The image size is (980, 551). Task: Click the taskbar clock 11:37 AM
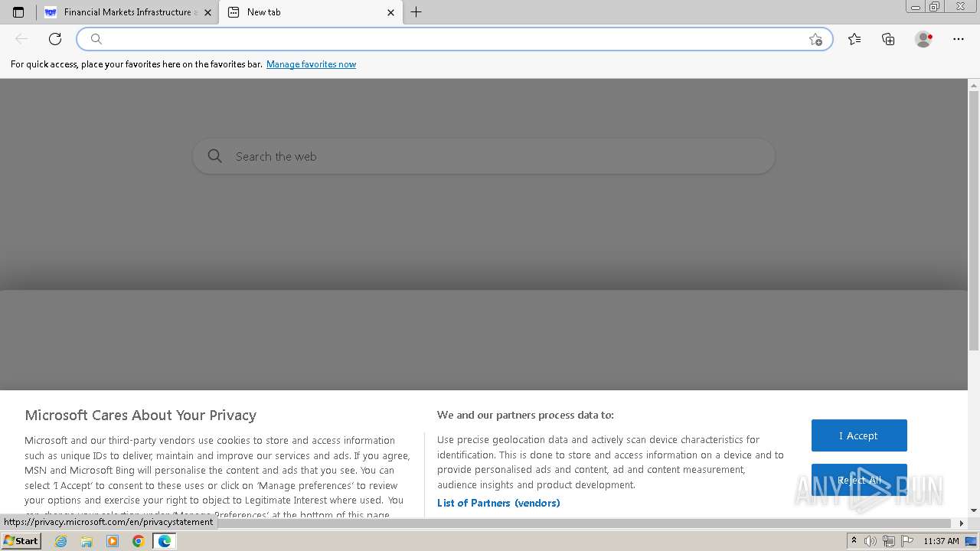click(x=941, y=541)
